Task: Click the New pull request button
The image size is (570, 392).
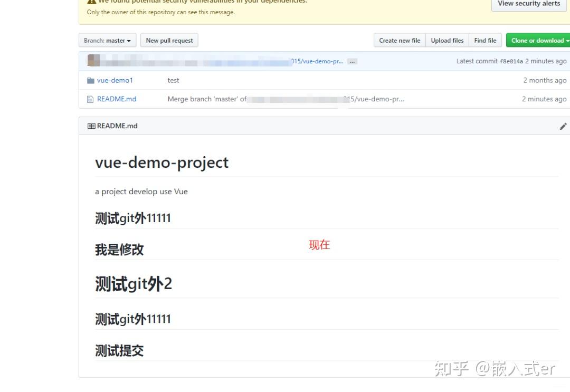Action: (x=169, y=40)
